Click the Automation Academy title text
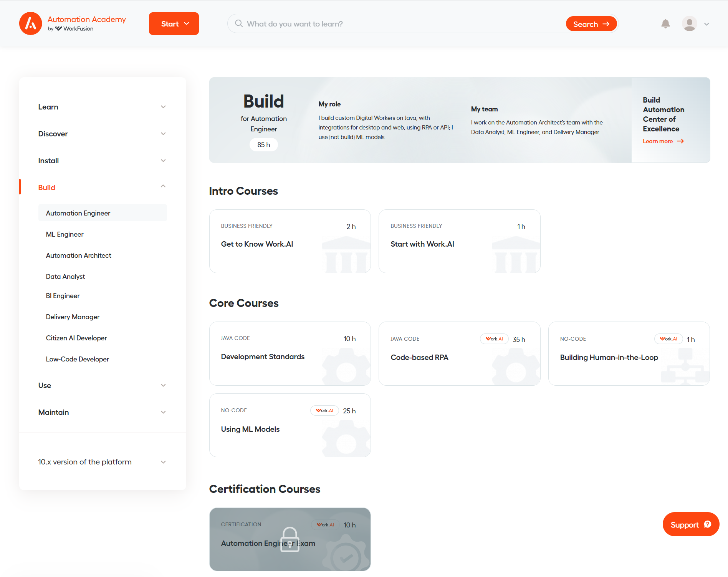Screen dimensions: 728x577 87,19
